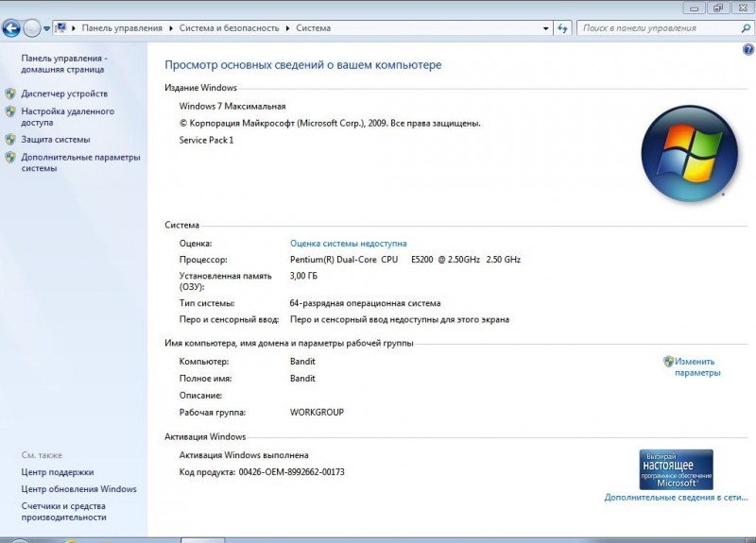Expand the chevron after Система и безопасность

[288, 28]
